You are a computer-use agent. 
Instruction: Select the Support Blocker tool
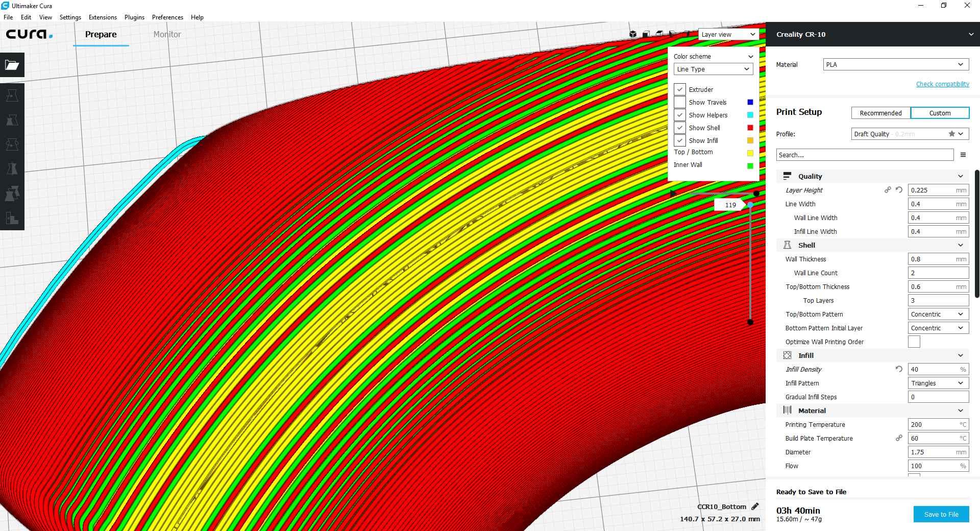(x=12, y=218)
